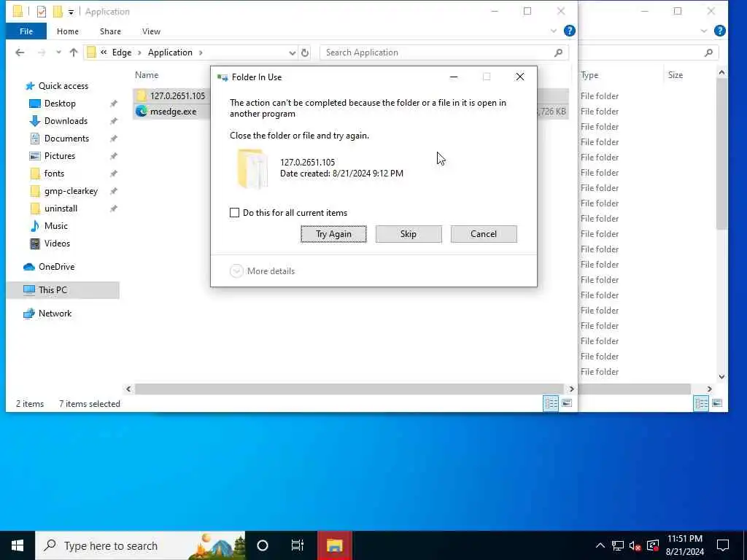
Task: Select Music in navigation pane
Action: click(55, 226)
